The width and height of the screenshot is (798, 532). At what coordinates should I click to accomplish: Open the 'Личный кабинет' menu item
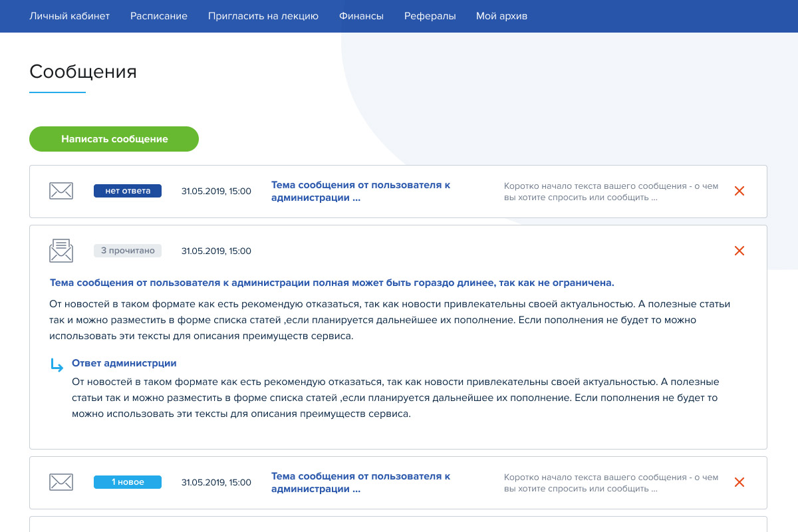point(69,16)
